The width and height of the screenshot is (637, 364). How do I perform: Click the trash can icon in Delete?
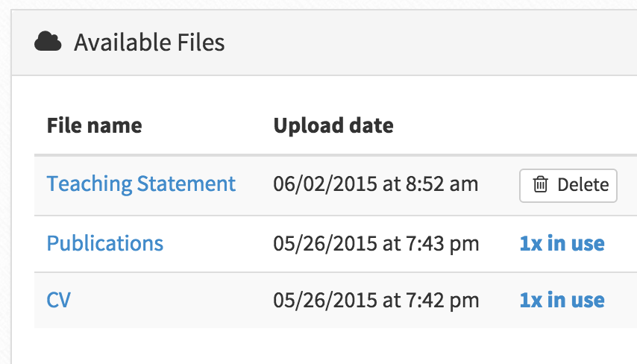coord(540,186)
